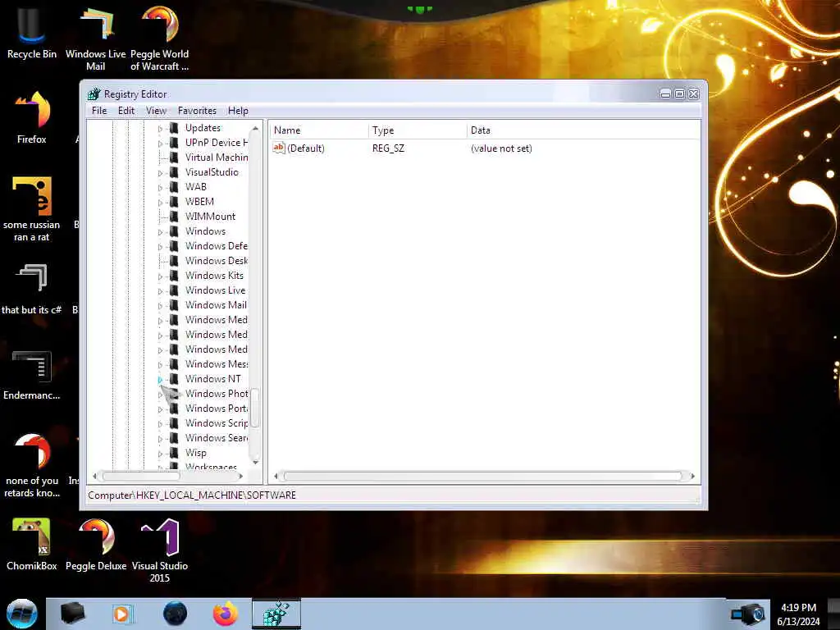Click the Registry Editor taskbar button
The image size is (840, 630).
coord(276,614)
